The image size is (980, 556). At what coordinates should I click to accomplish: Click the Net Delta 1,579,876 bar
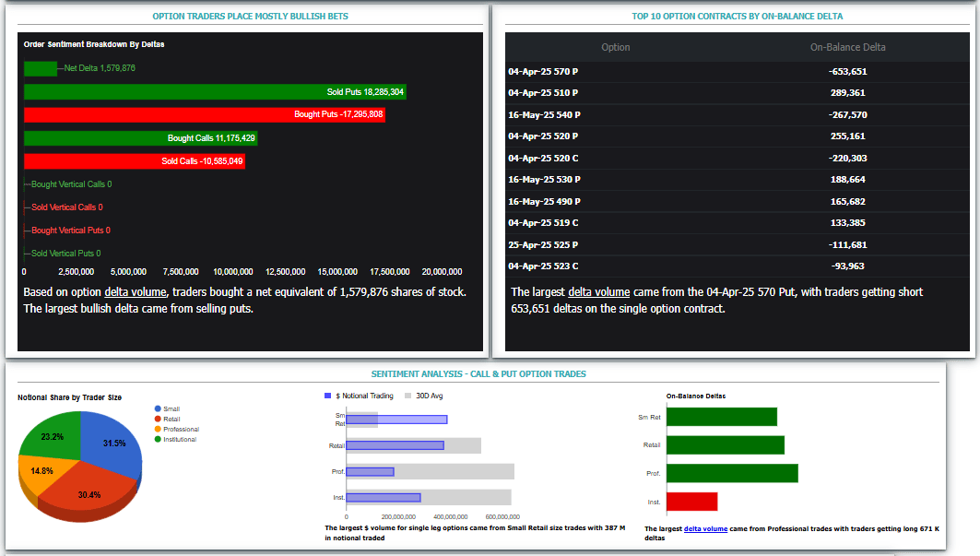click(40, 68)
